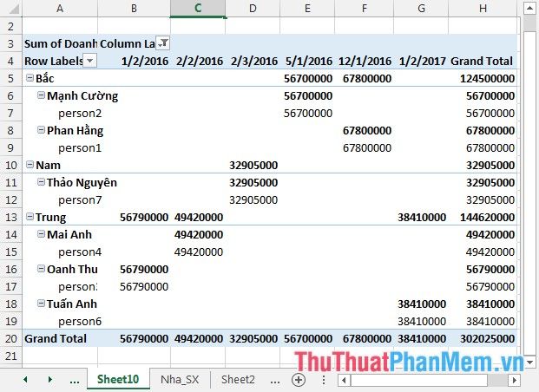Click the 'Grand Total' column heading
The width and height of the screenshot is (539, 392).
(483, 62)
